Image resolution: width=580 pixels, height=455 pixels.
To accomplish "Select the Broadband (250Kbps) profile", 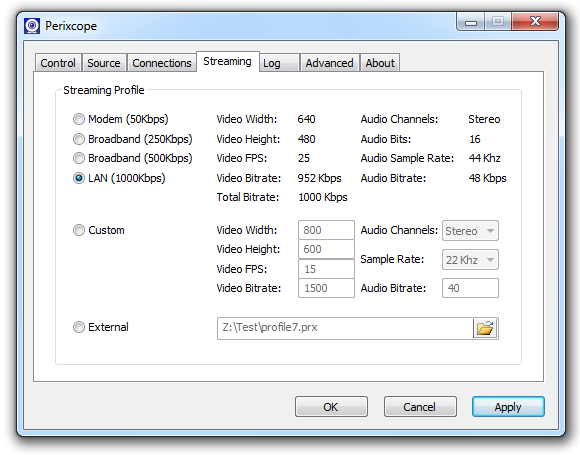I will tap(132, 139).
